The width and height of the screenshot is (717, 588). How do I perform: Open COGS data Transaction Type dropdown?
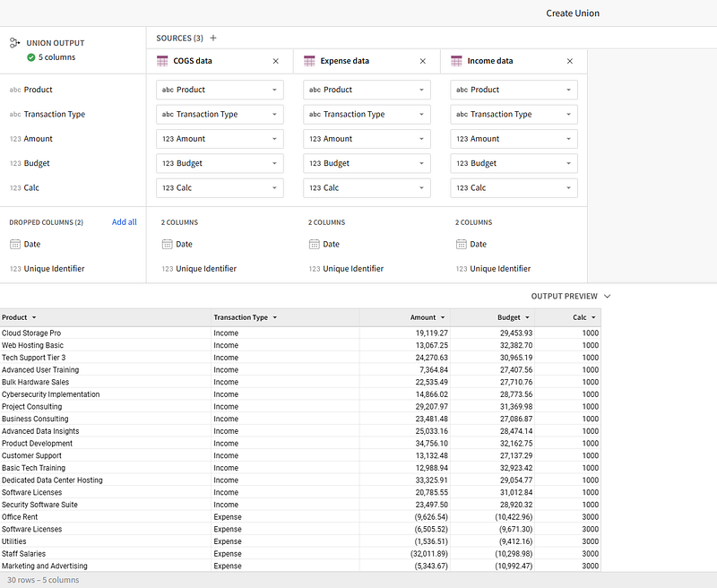click(220, 115)
